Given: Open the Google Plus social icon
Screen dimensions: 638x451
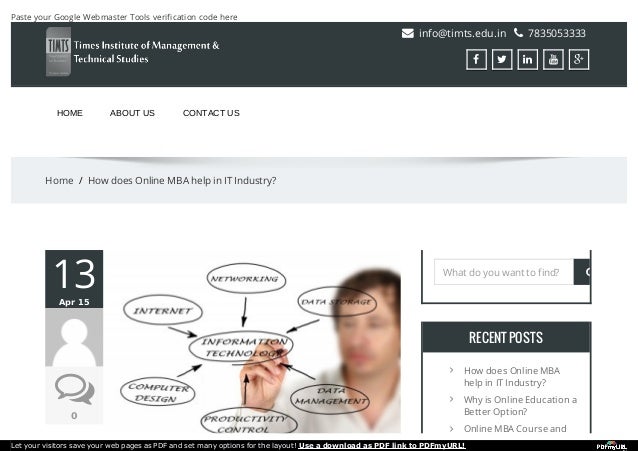Looking at the screenshot, I should coord(579,60).
